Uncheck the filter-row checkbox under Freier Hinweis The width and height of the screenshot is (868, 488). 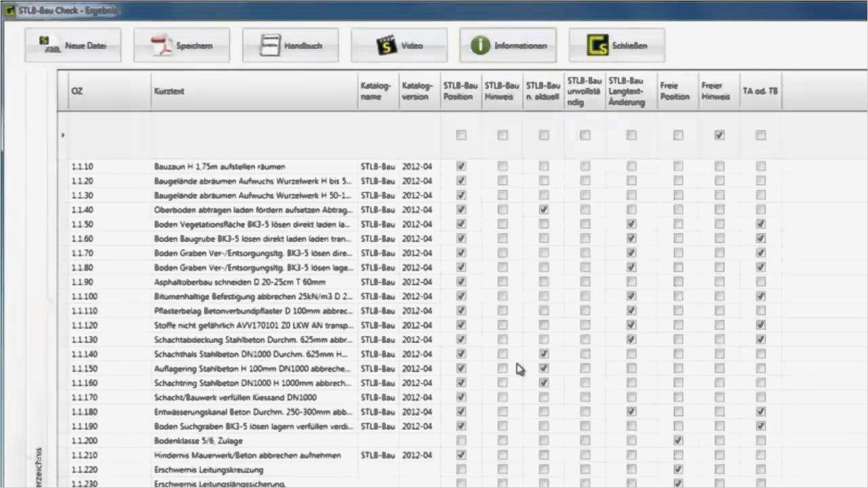pyautogui.click(x=719, y=135)
